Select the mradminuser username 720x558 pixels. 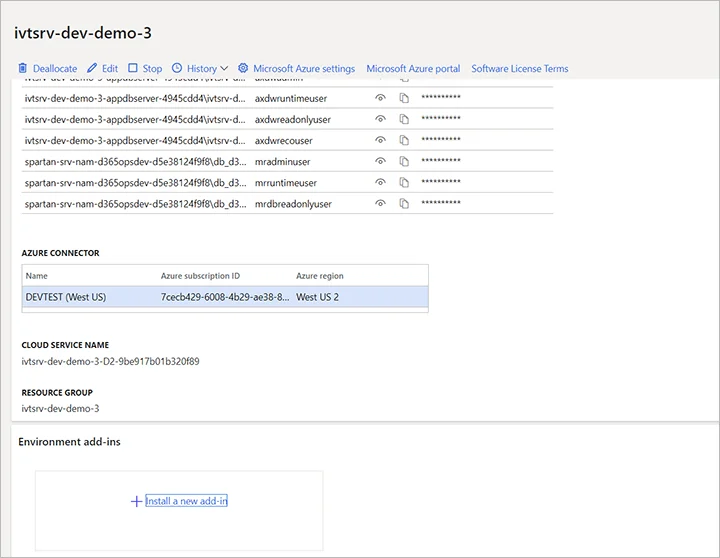point(282,162)
